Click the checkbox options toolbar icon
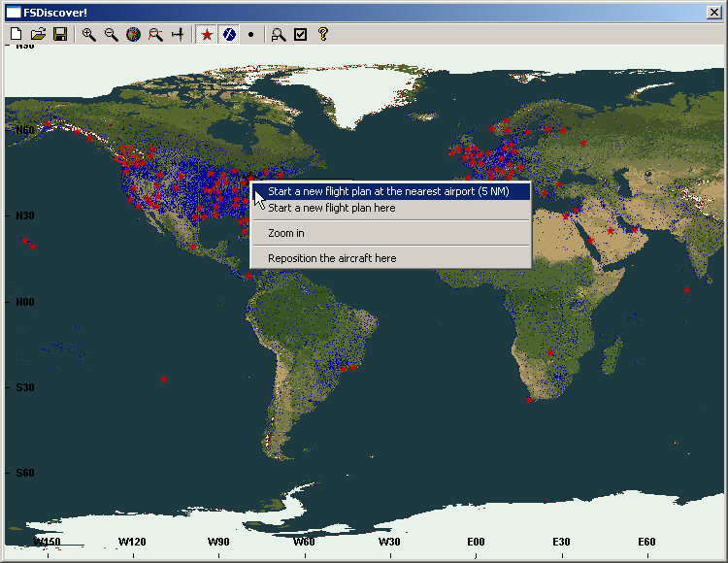 point(301,34)
